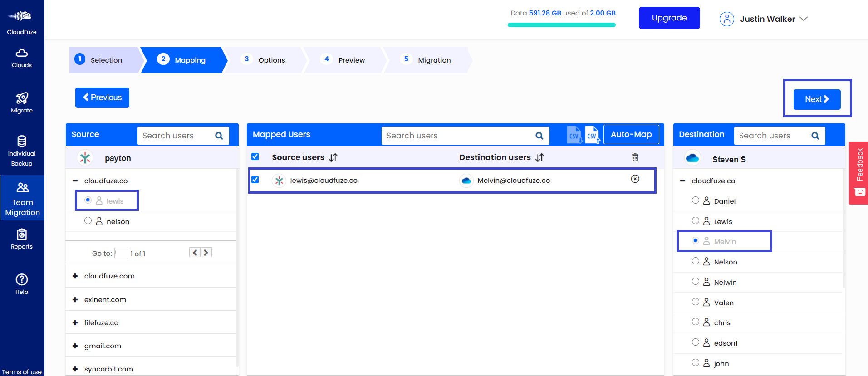
Task: Expand the cloudfuze.com domain
Action: coord(75,276)
